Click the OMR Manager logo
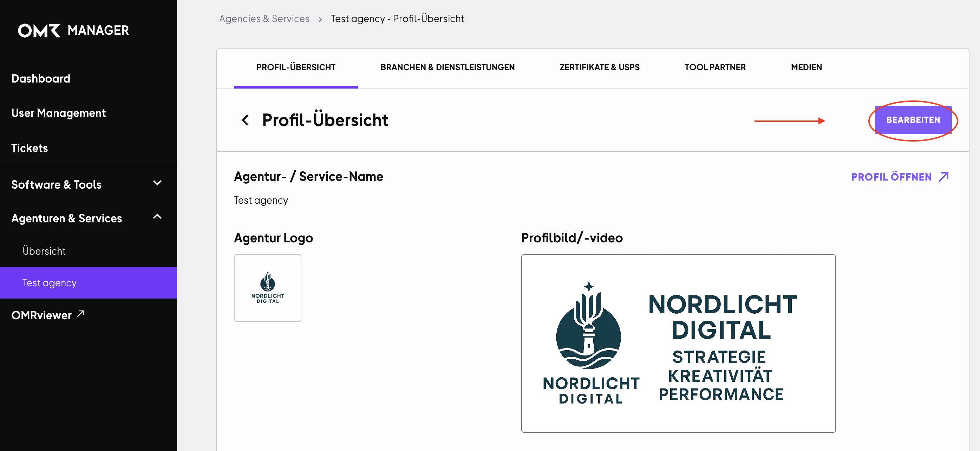The width and height of the screenshot is (980, 451). (73, 31)
